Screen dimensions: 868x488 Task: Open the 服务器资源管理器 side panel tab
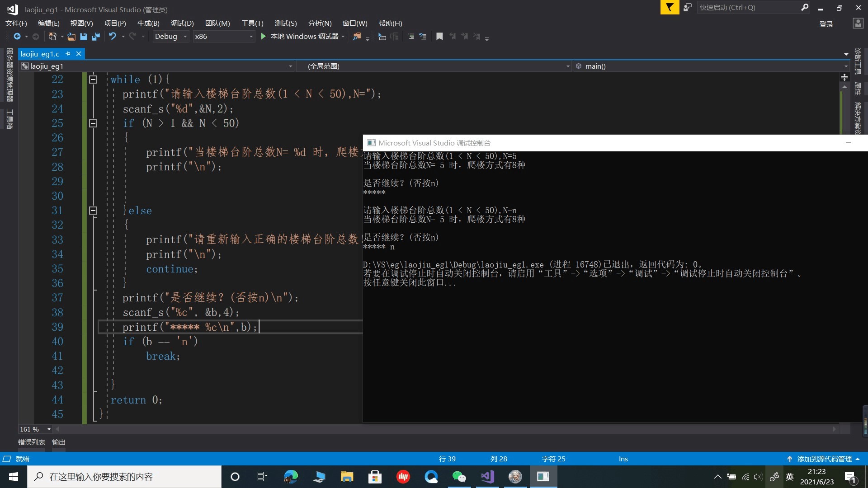(9, 75)
